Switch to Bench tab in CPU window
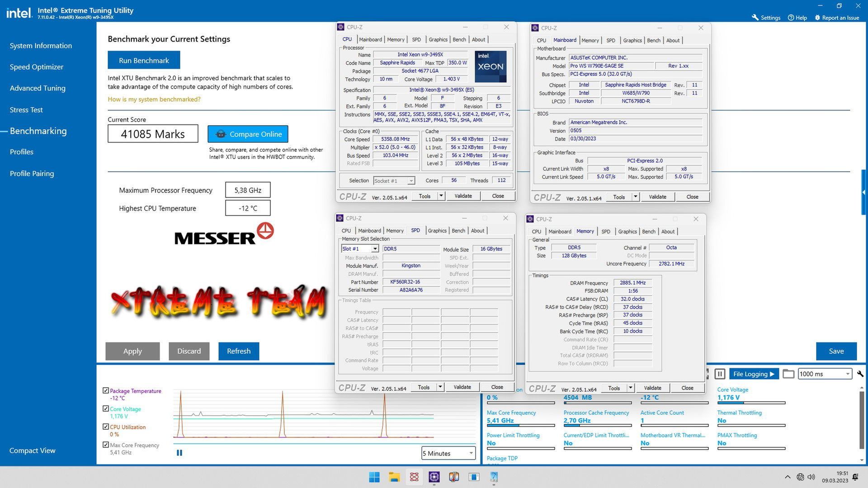This screenshot has height=488, width=868. [459, 40]
